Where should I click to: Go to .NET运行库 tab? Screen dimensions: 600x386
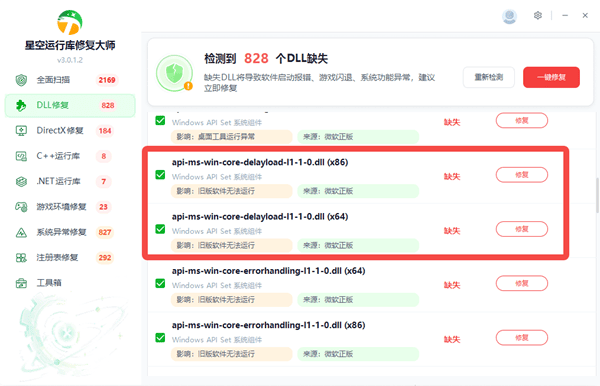point(70,181)
